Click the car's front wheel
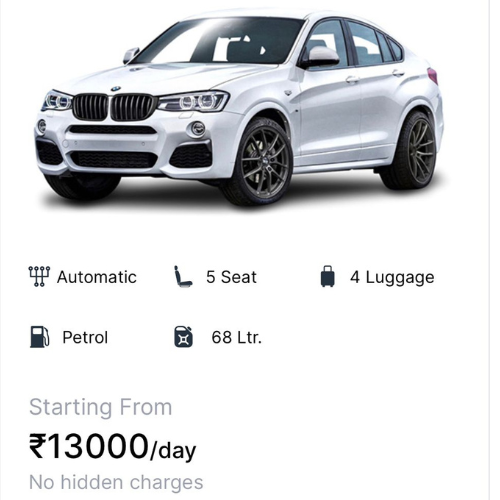 click(262, 162)
